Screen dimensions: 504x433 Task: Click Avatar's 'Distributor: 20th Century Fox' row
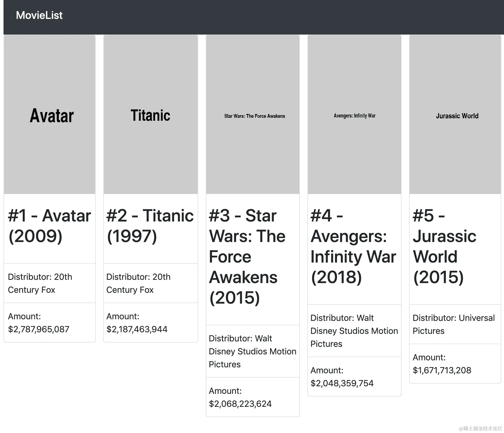coord(49,283)
